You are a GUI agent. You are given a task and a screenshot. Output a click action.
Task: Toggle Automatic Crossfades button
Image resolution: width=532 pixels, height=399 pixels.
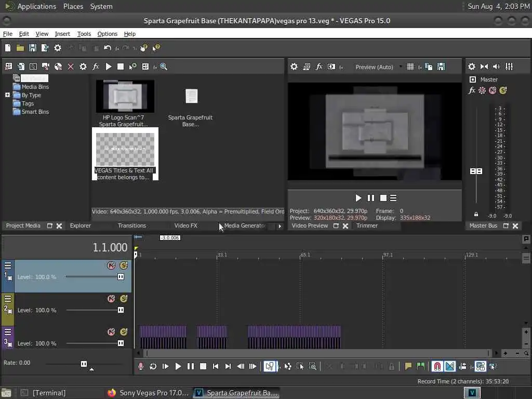click(x=450, y=366)
